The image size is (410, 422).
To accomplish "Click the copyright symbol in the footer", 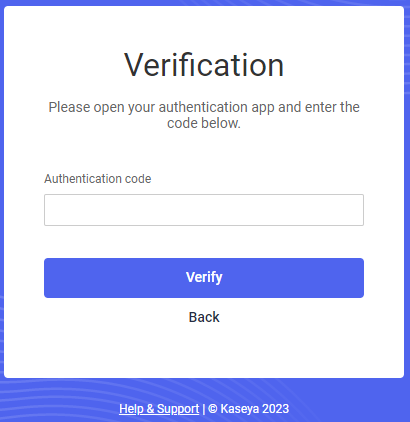I will coord(213,409).
